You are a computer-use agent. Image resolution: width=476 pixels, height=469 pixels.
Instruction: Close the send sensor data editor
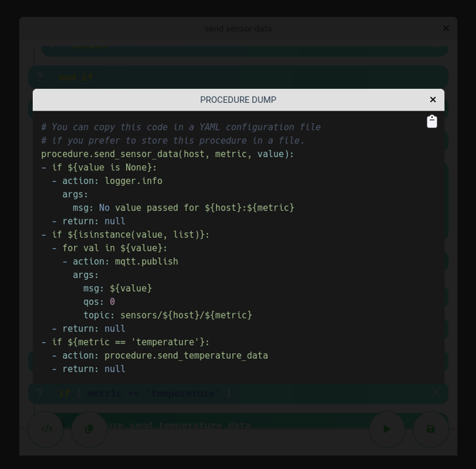(446, 28)
